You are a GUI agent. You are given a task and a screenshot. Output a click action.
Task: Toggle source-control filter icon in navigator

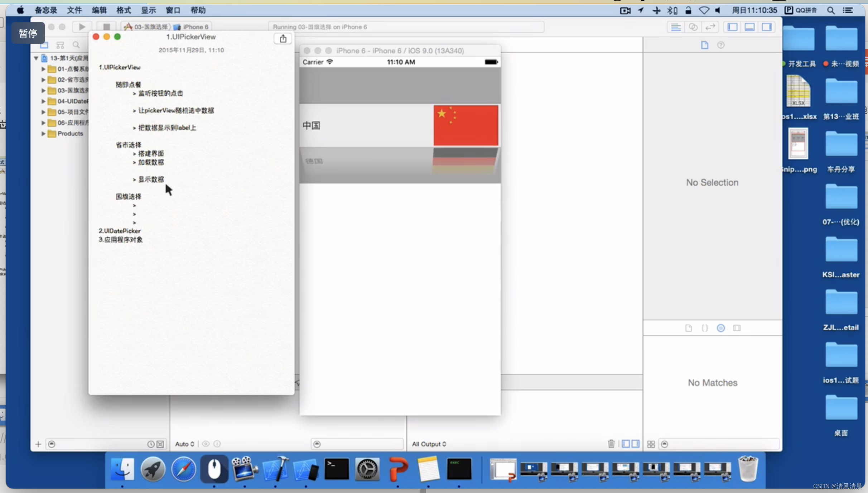[160, 444]
